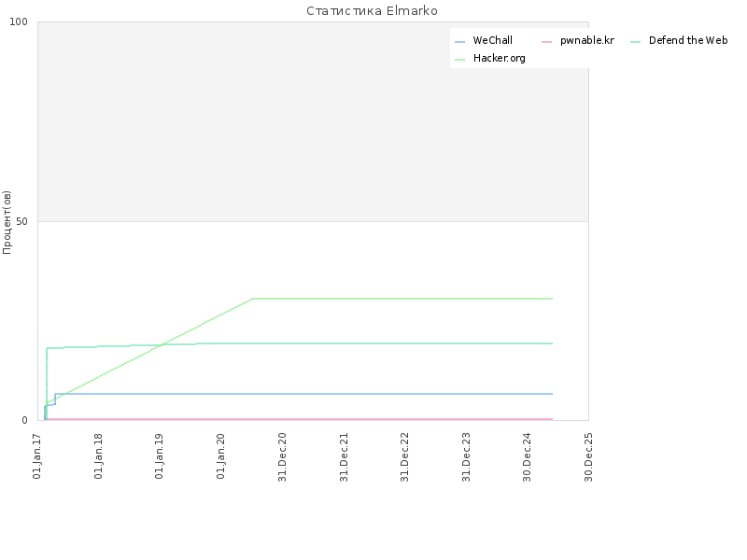Viewport: 747px width, 560px height.
Task: Click the Defend the Web legend label
Action: [688, 40]
